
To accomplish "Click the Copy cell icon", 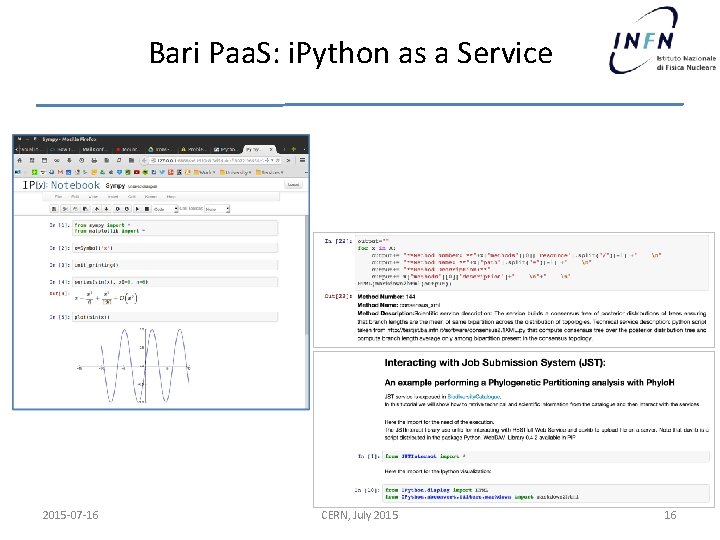I will (x=75, y=209).
